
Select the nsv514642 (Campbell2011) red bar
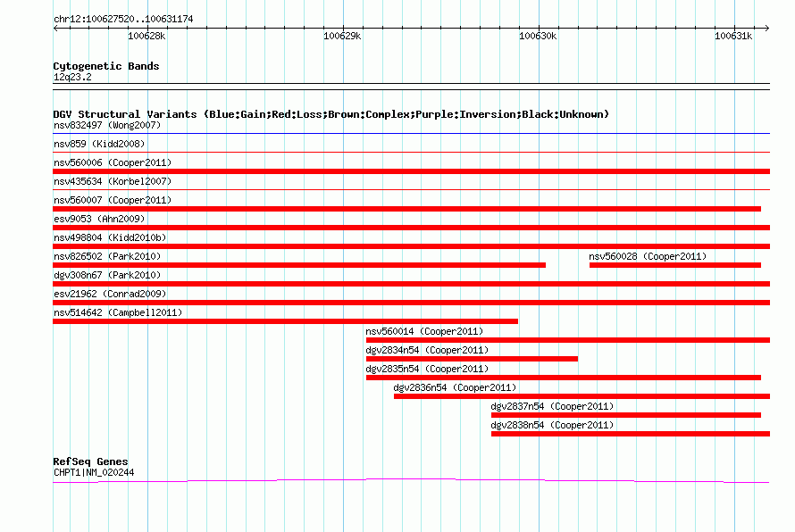[x=286, y=321]
